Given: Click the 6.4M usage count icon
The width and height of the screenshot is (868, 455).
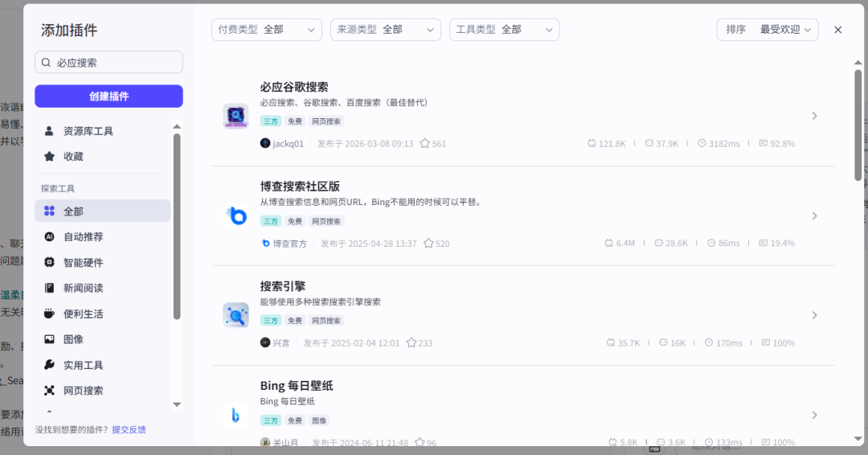Looking at the screenshot, I should (x=609, y=243).
